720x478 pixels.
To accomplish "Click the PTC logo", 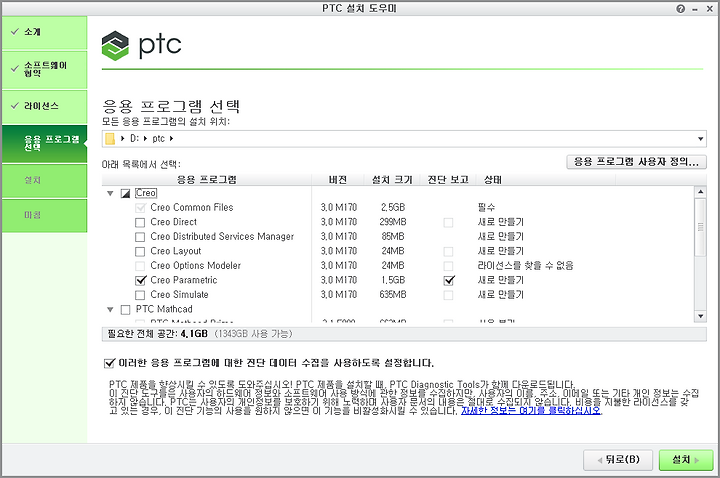I will point(141,45).
